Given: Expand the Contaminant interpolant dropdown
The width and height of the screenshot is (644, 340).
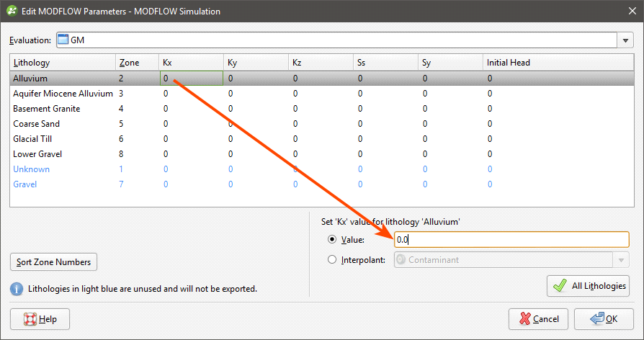Looking at the screenshot, I should pos(621,260).
